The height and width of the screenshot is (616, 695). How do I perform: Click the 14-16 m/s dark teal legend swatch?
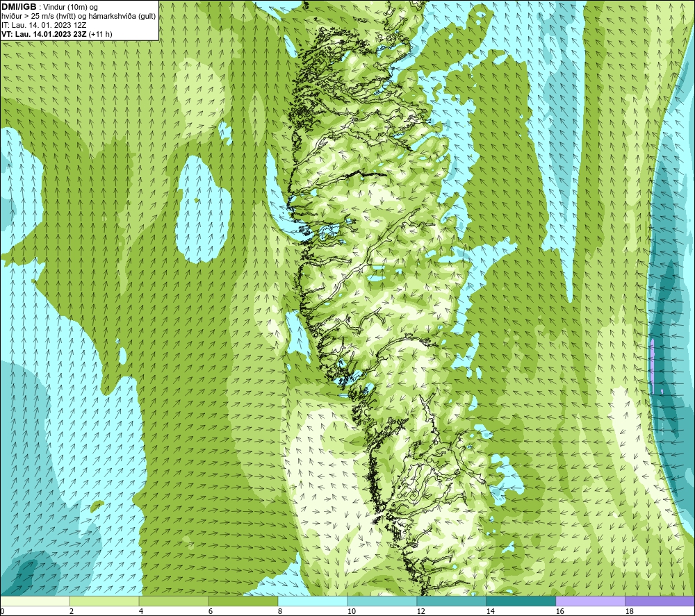521,601
